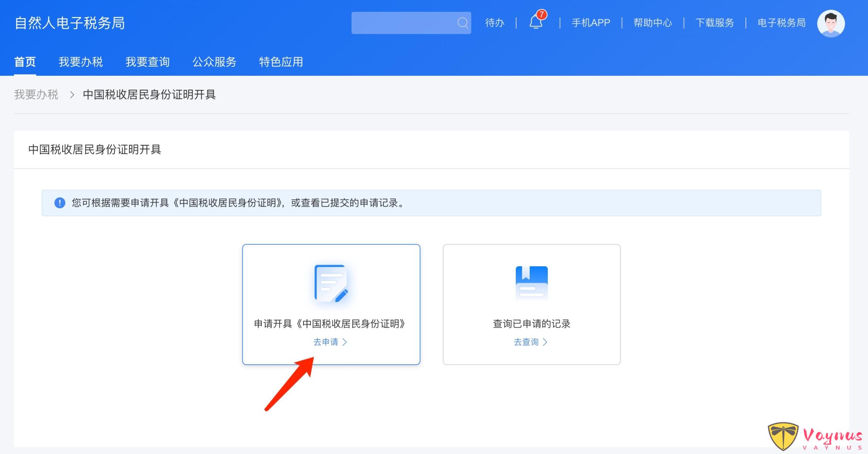Expand the chevron next to 去查询

tap(546, 342)
